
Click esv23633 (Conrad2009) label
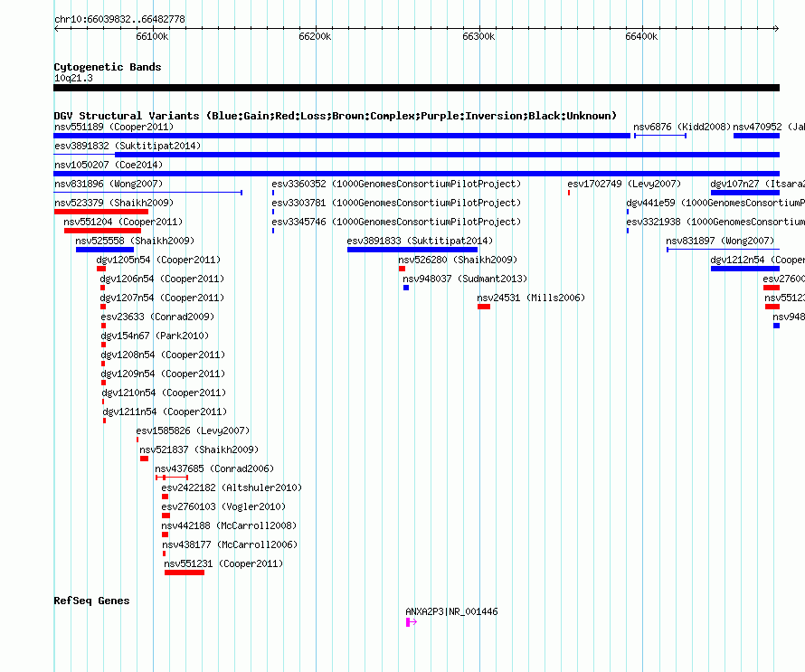click(x=157, y=317)
